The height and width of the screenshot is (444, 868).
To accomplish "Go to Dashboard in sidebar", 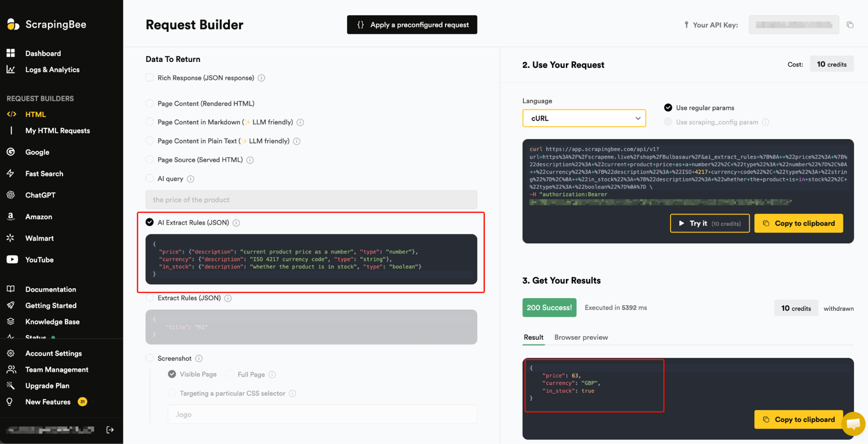I will tap(43, 53).
